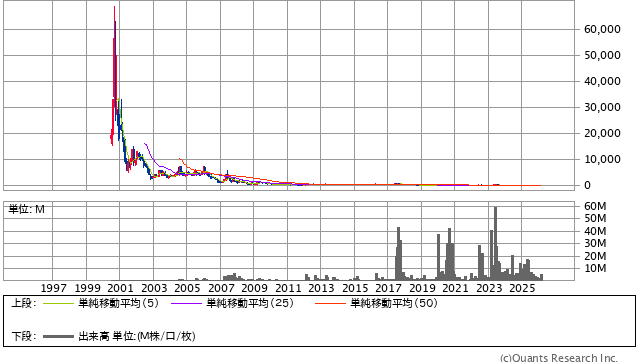Click the purple line swatch for moving average 25

(x=186, y=303)
